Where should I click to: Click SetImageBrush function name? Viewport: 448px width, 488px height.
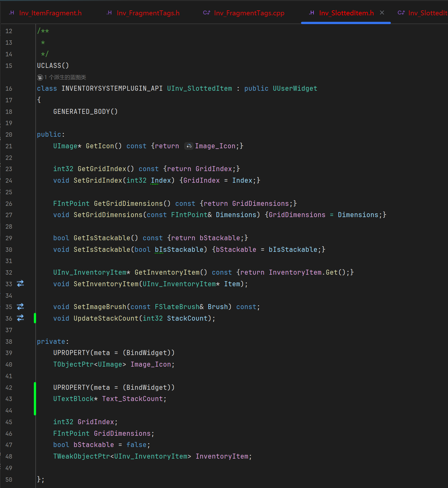(100, 307)
